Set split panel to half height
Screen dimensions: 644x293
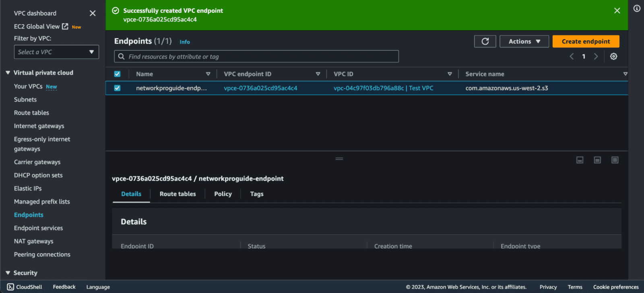click(597, 160)
